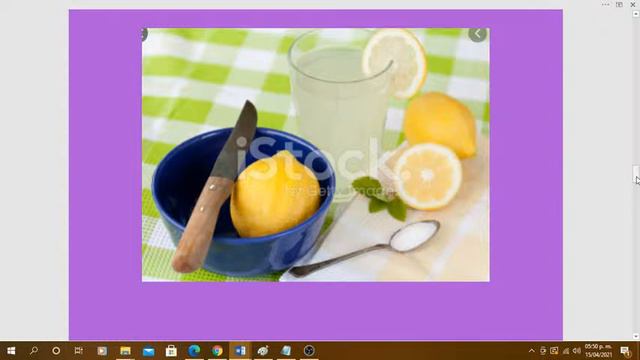This screenshot has height=360, width=640.
Task: Open Microsoft Store from taskbar
Action: tap(171, 351)
